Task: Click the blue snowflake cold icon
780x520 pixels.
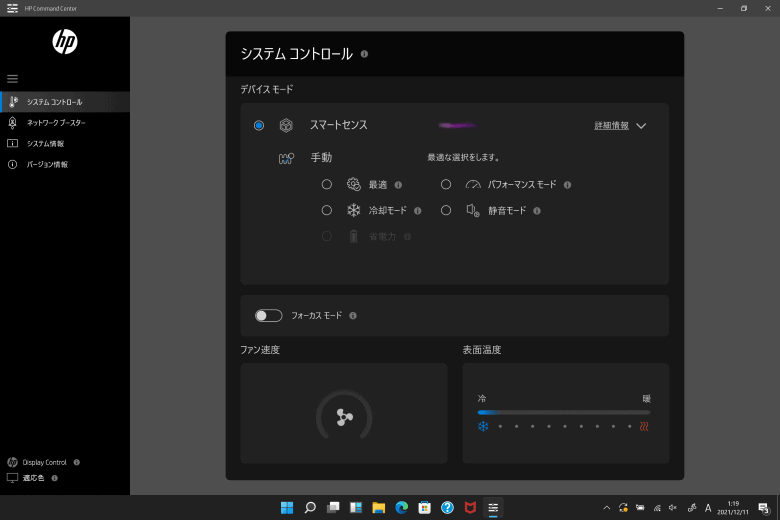Action: point(483,426)
